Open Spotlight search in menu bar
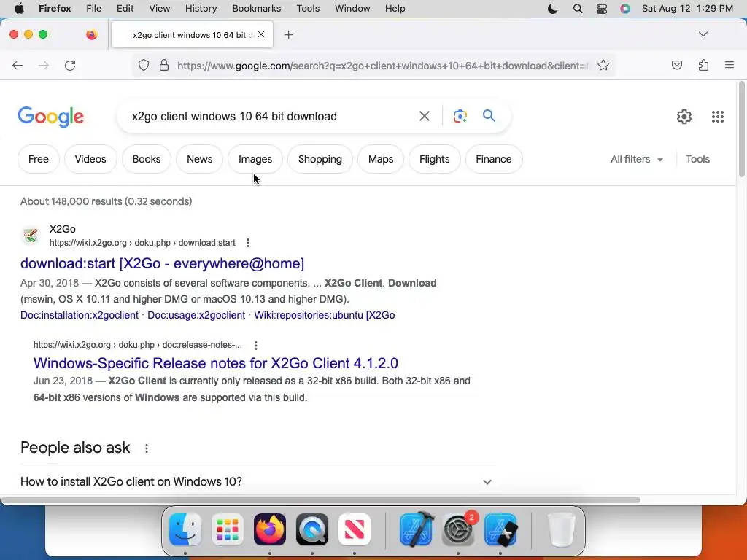 578,9
